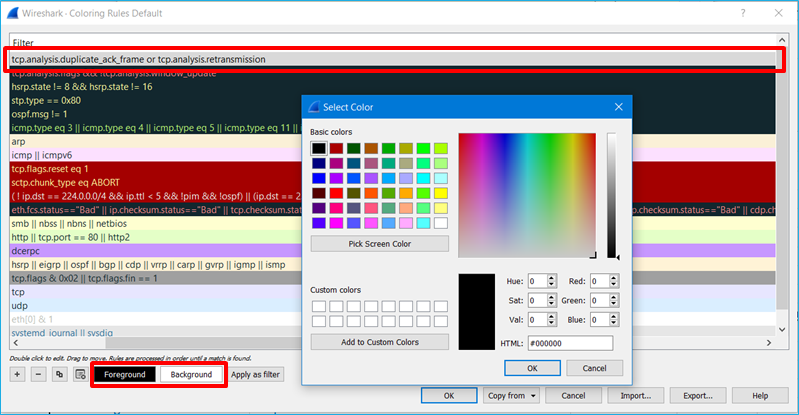799x415 pixels.
Task: Select the white basic color swatch
Action: [x=441, y=223]
